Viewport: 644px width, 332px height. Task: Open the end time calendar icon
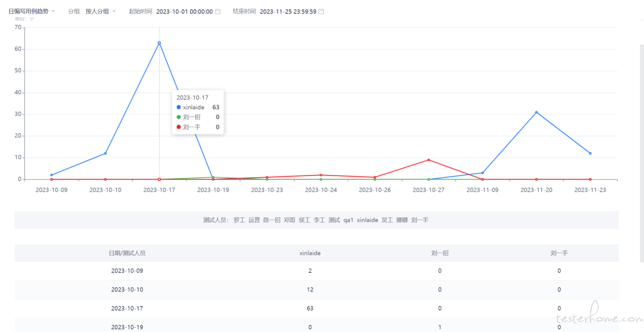pyautogui.click(x=321, y=11)
